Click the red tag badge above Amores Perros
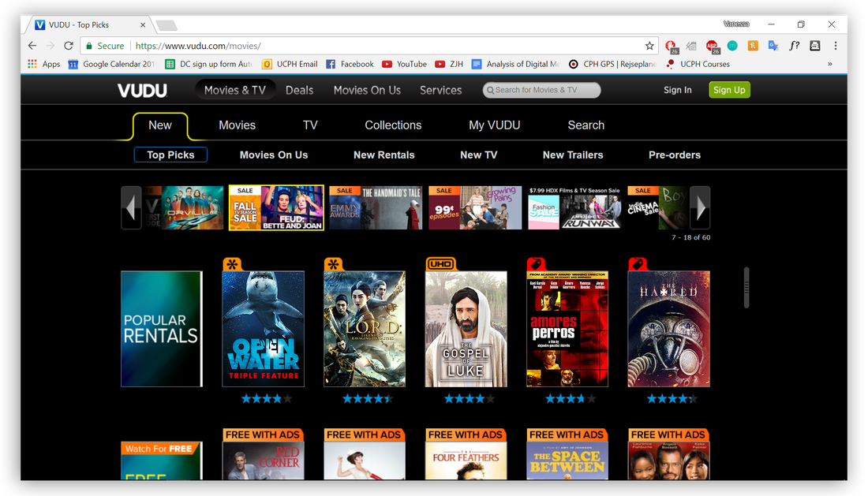The width and height of the screenshot is (868, 496). [536, 263]
